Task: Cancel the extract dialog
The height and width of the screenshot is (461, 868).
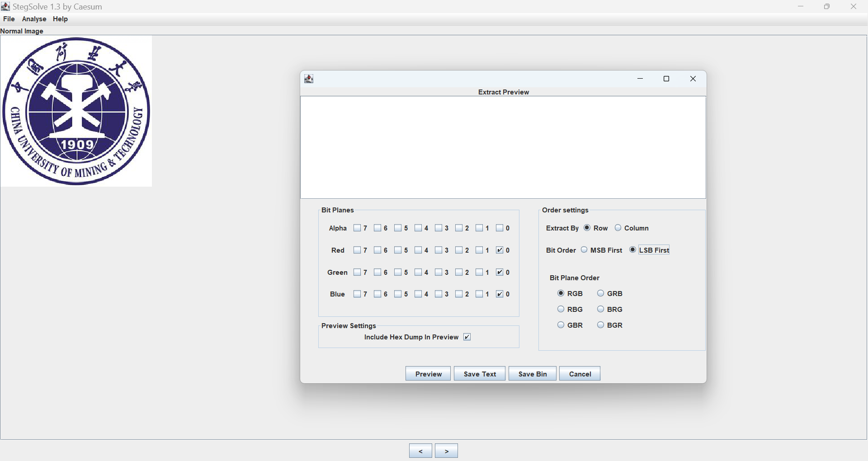Action: point(580,374)
